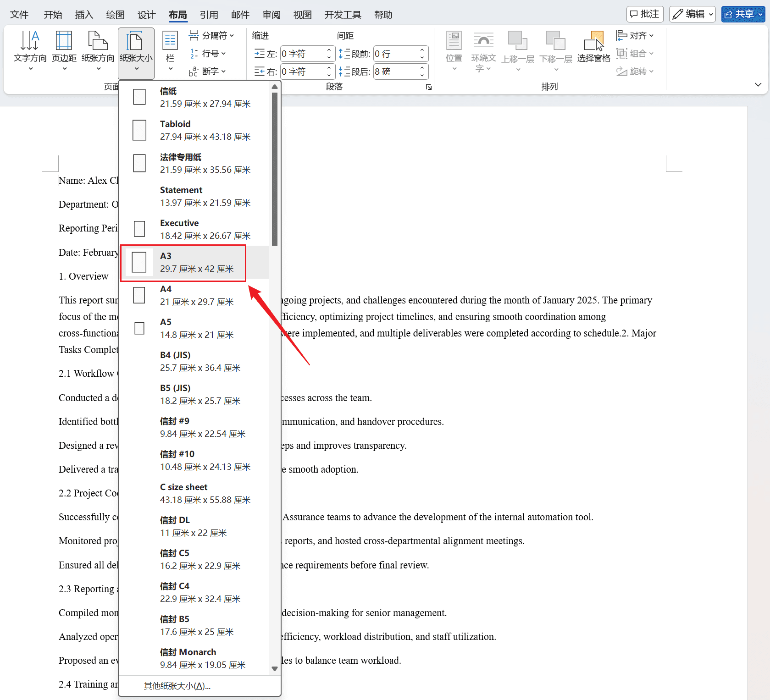Open the 段落 settings dialog launcher

(428, 87)
